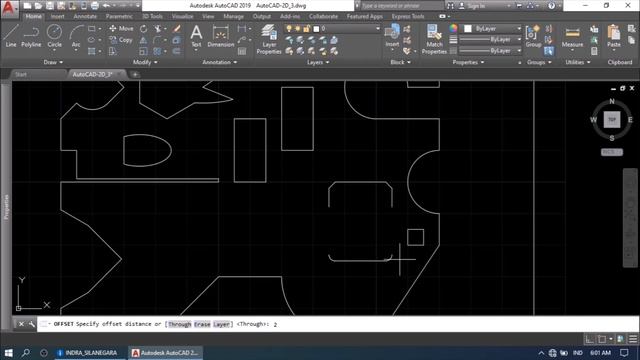Viewport: 640px width, 360px height.
Task: Click the multiline Text tool
Action: pyautogui.click(x=196, y=36)
